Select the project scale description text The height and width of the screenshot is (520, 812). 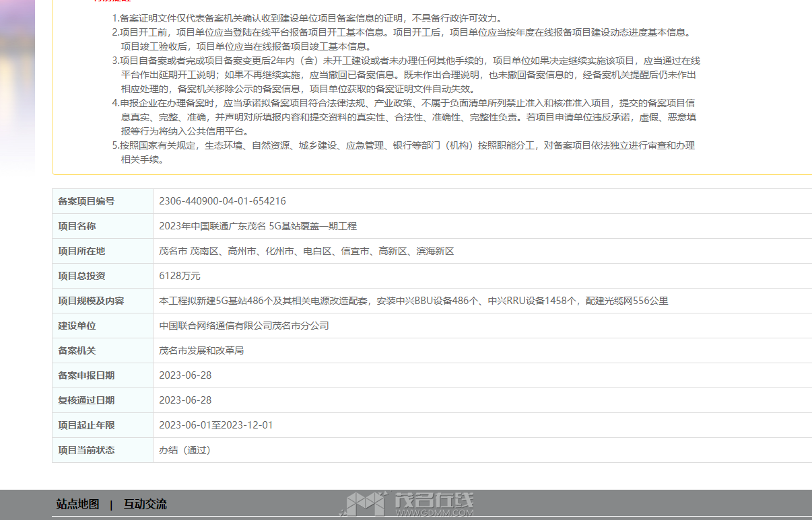click(x=413, y=301)
